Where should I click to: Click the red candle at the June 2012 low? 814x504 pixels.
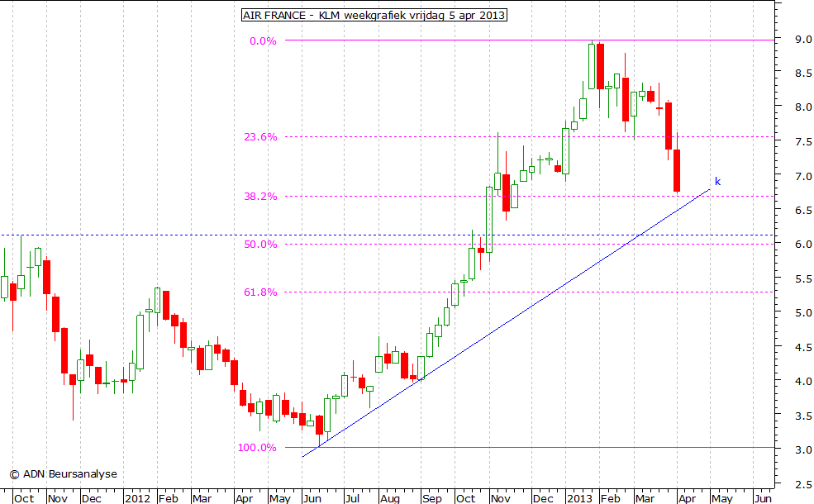319,425
